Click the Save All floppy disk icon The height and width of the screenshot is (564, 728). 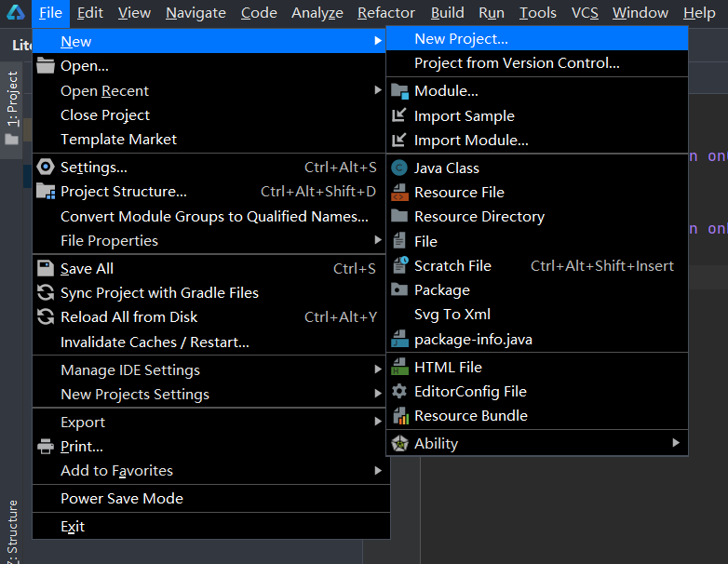tap(46, 268)
